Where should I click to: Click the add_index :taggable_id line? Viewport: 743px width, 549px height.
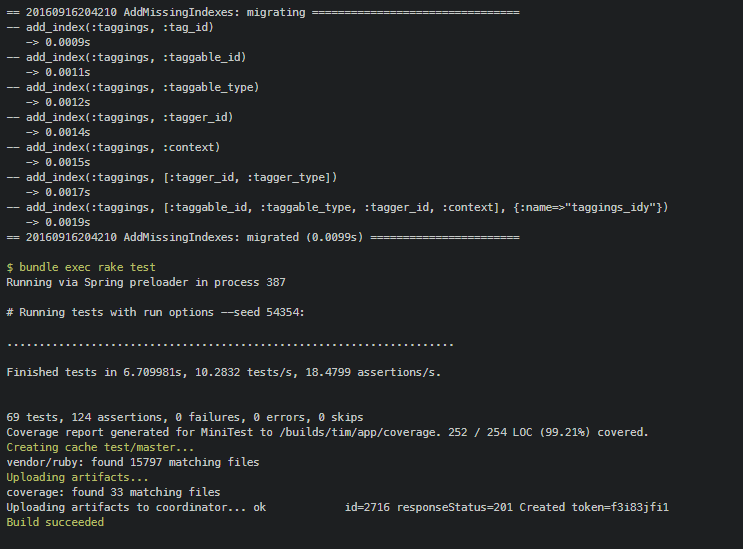(x=126, y=57)
